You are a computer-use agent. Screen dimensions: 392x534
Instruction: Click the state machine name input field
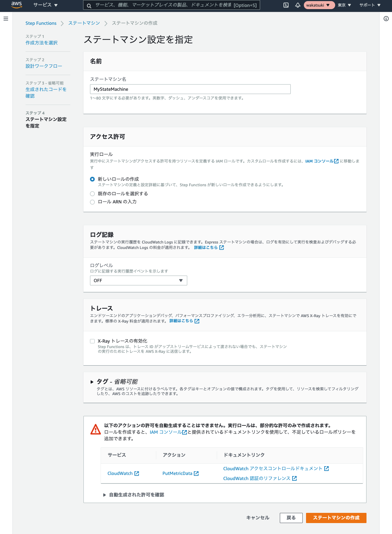tap(190, 89)
